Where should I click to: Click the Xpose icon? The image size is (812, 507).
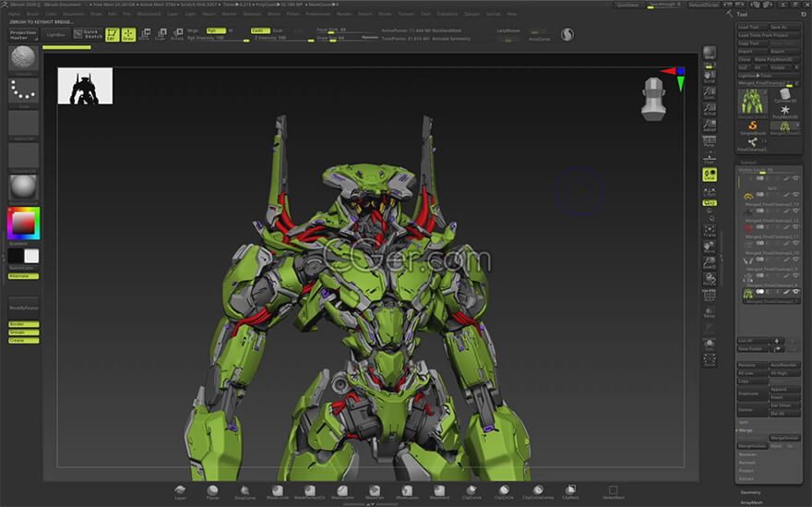pyautogui.click(x=710, y=360)
